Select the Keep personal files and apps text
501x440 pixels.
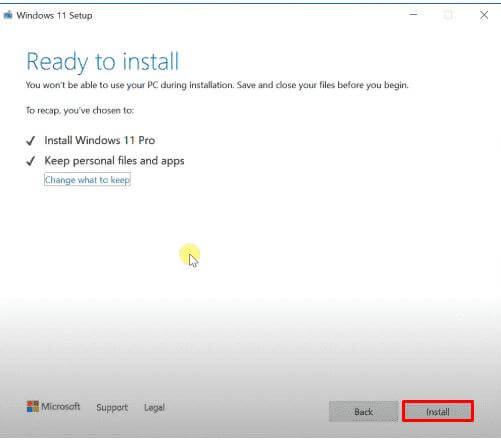(114, 161)
